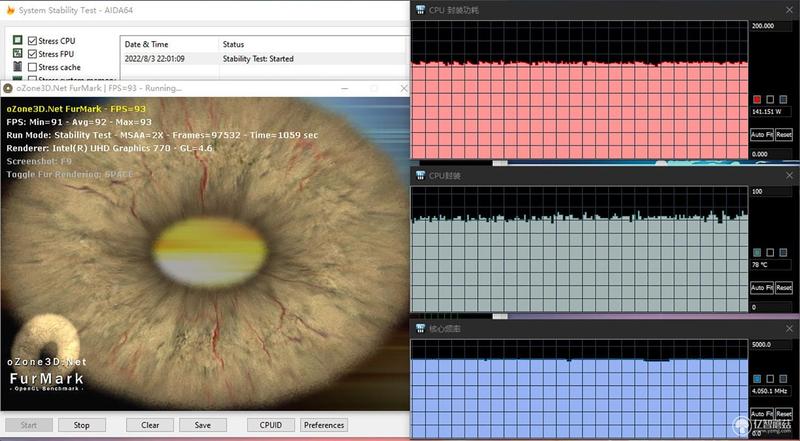Close the 78 °C temperature graph window
Image resolution: width=800 pixels, height=441 pixels.
pyautogui.click(x=789, y=176)
